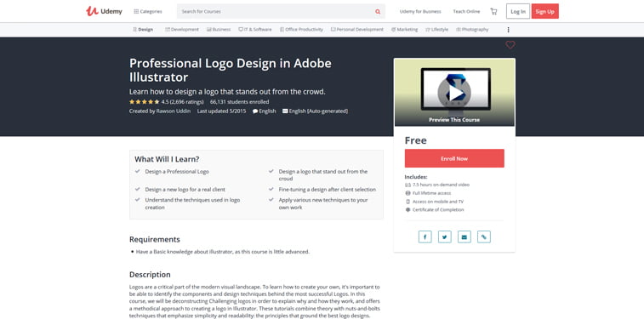The width and height of the screenshot is (644, 319).
Task: Share course via Facebook icon
Action: click(x=425, y=236)
